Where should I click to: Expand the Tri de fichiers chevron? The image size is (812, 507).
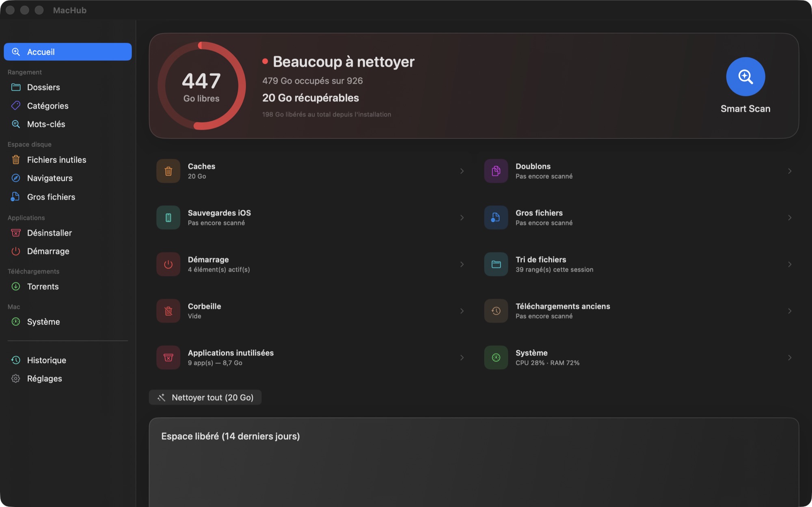790,264
